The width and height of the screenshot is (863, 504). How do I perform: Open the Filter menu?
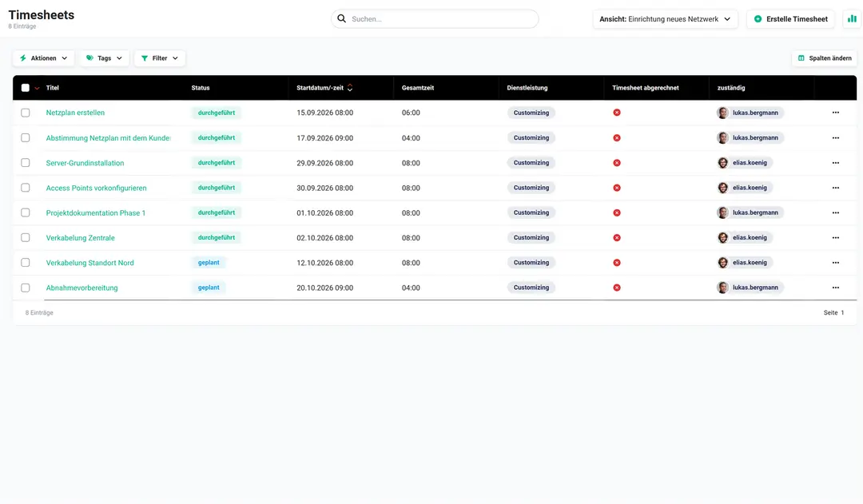coord(160,58)
